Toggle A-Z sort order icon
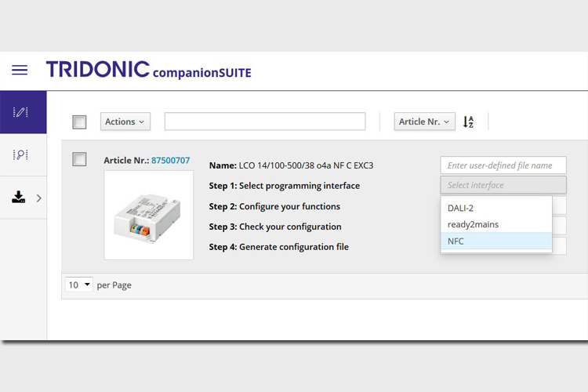The width and height of the screenshot is (588, 392). tap(468, 122)
